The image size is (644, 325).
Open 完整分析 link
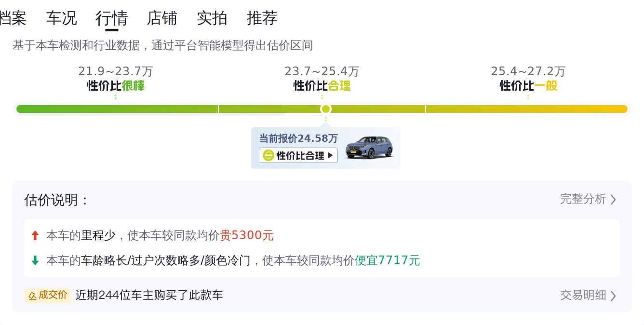pyautogui.click(x=583, y=199)
